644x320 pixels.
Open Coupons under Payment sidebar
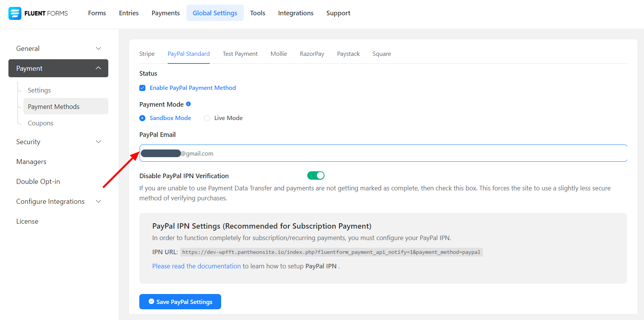[x=41, y=123]
